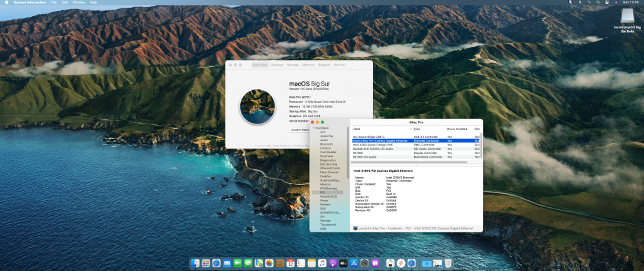
Task: Switch to the Displays tab
Action: pos(277,65)
